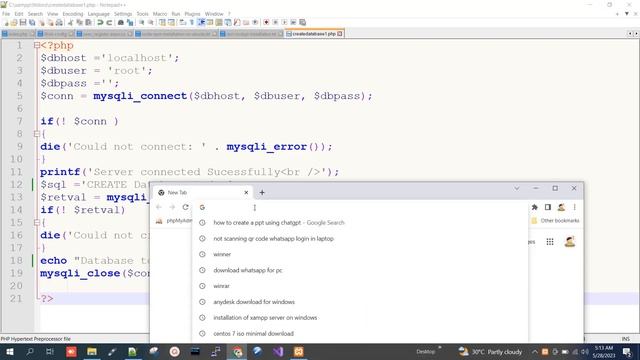Open the Edit menu in Notepad++
This screenshot has height=360, width=640.
pyautogui.click(x=19, y=14)
